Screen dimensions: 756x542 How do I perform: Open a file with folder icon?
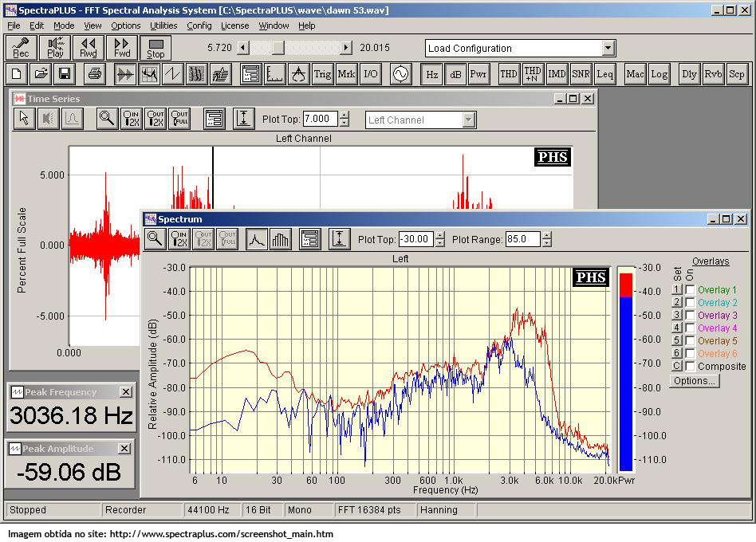(41, 73)
